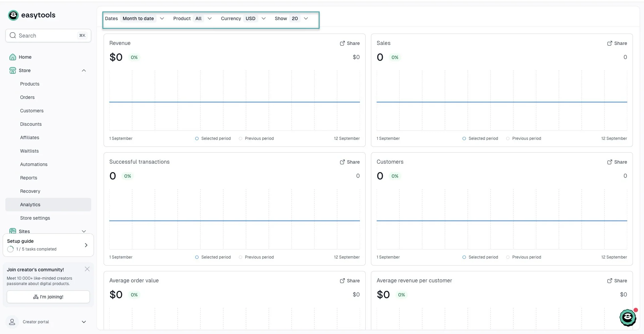Toggle Previous period legend in Revenue chart
The width and height of the screenshot is (644, 334).
(256, 138)
